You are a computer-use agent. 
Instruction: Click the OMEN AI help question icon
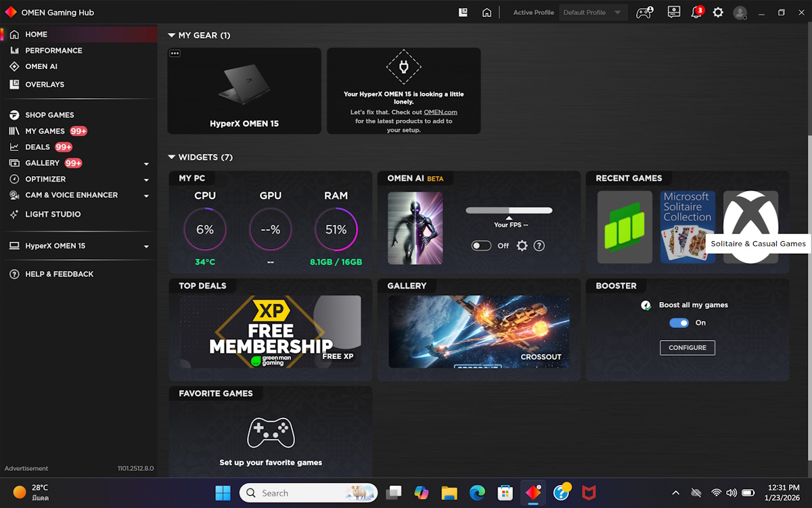click(539, 246)
